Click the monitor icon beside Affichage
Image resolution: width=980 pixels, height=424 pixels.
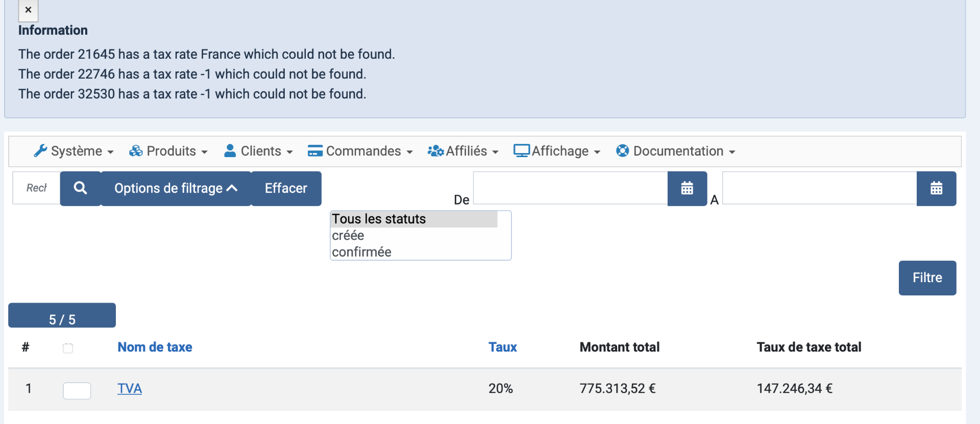522,151
